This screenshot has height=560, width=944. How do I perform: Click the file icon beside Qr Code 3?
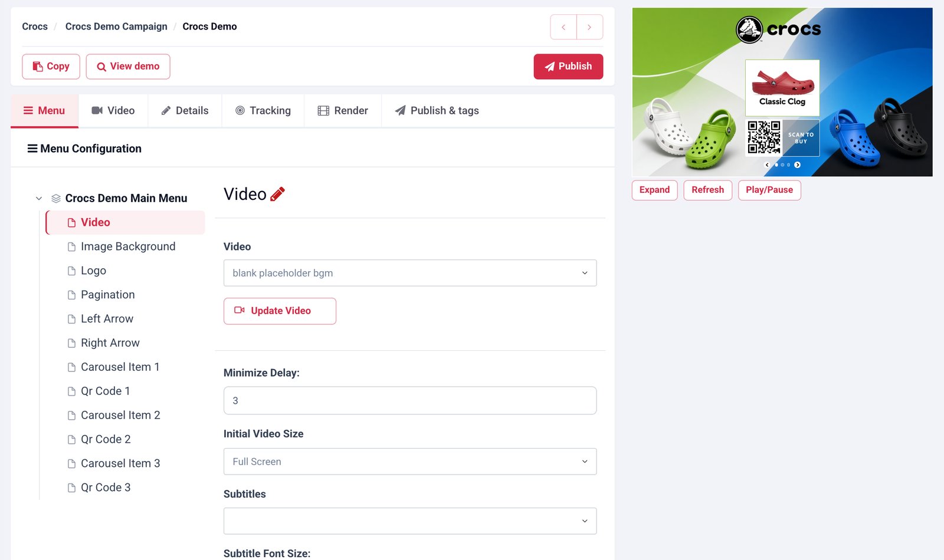point(71,489)
